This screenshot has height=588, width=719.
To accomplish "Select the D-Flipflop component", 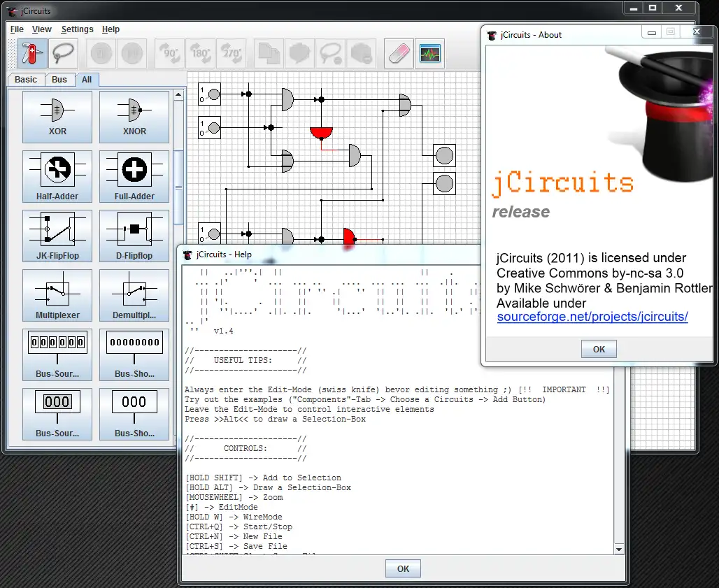I will point(134,236).
